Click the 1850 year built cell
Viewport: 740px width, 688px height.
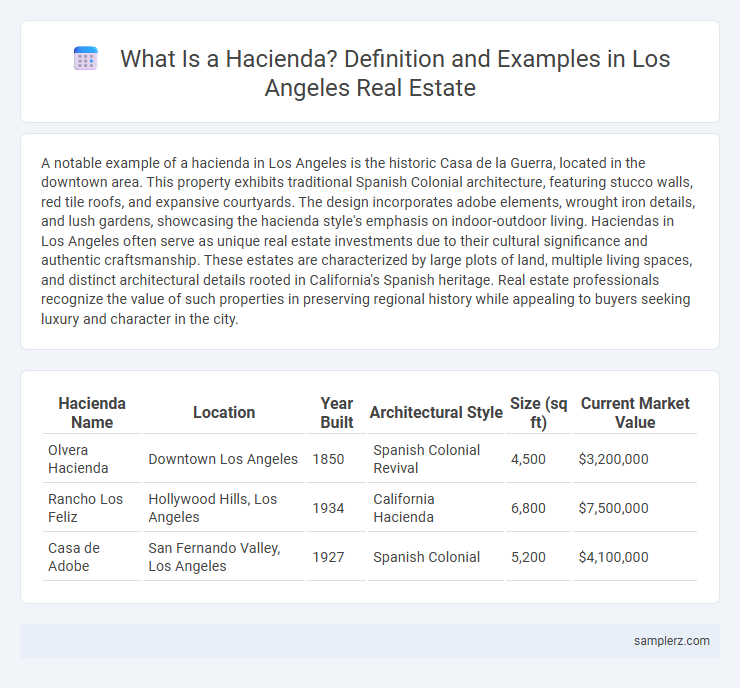[336, 459]
